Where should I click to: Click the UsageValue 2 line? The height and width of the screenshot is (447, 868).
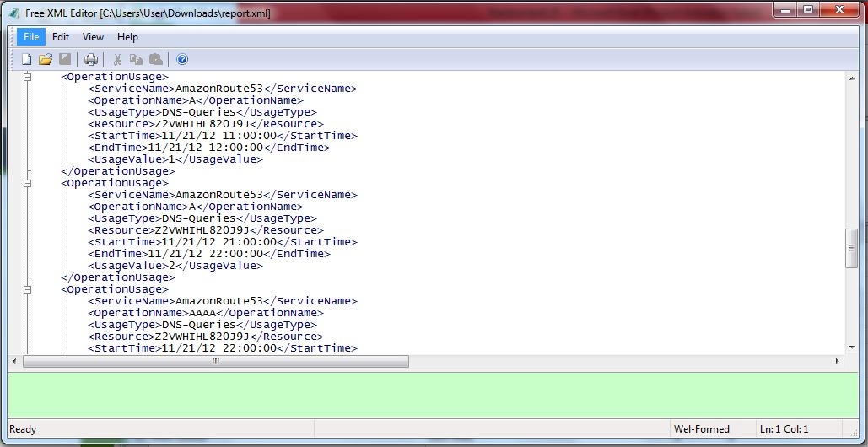[x=175, y=266]
